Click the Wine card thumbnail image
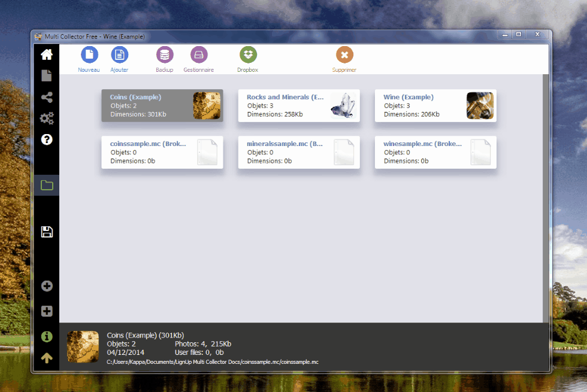 [x=480, y=106]
